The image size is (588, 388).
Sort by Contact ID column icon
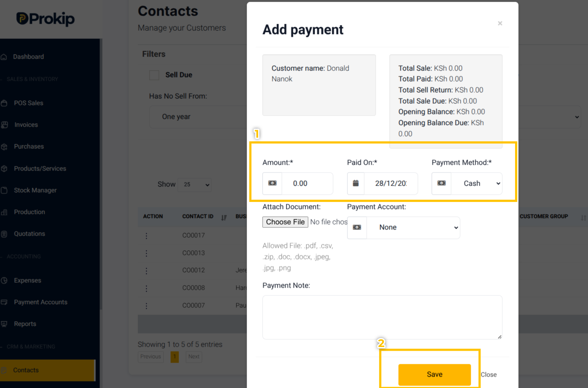224,217
